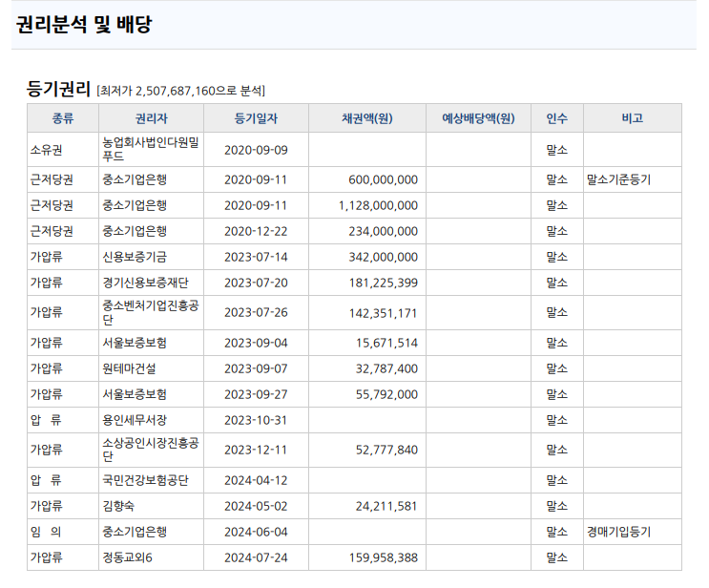Click the amount 1,128,000,000
Screen dimensions: 709x588
click(x=378, y=206)
